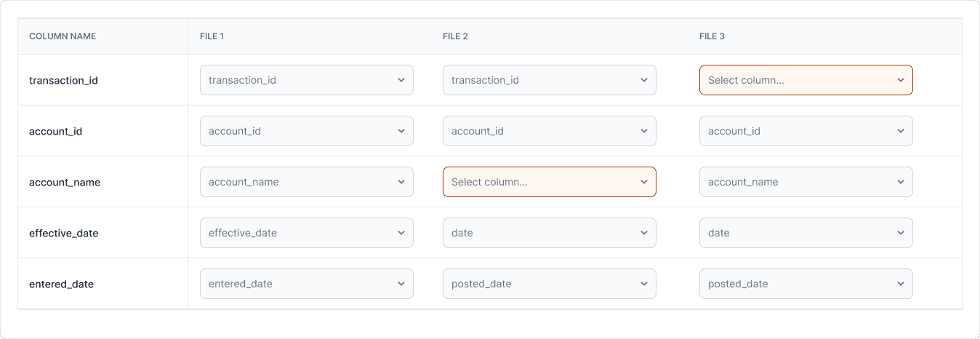This screenshot has width=980, height=339.
Task: Open File 1 account_name dropdown
Action: point(306,182)
